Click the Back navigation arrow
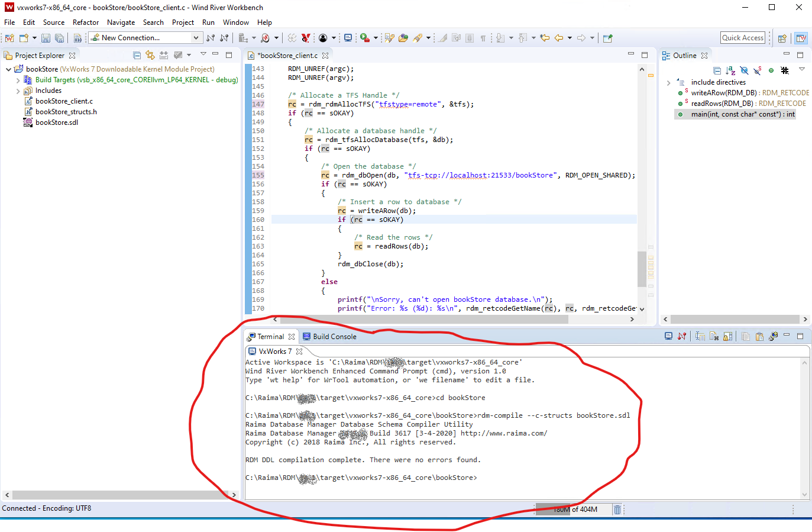The width and height of the screenshot is (812, 532). coord(558,38)
